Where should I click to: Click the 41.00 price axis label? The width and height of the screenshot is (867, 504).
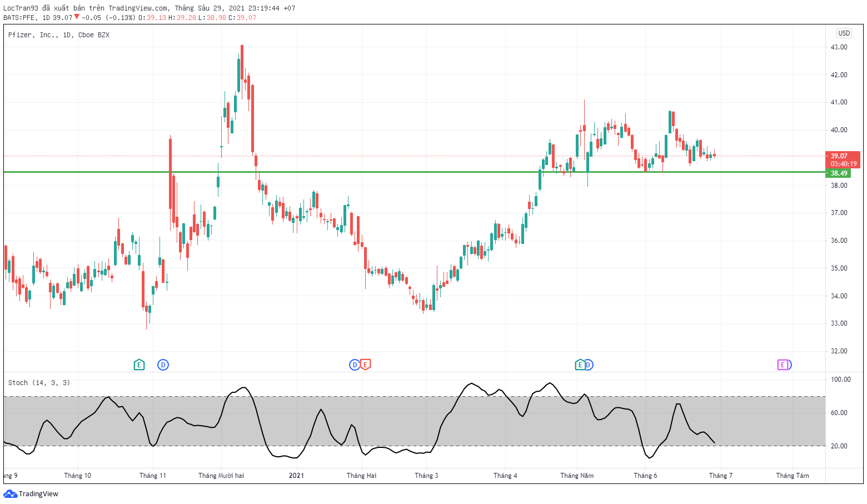tap(839, 102)
